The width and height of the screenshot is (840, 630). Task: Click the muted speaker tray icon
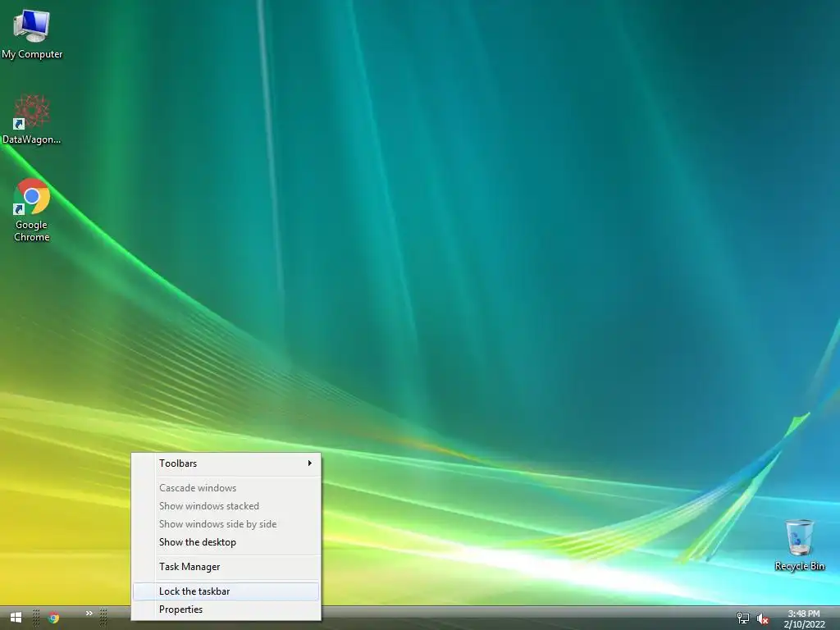point(763,619)
